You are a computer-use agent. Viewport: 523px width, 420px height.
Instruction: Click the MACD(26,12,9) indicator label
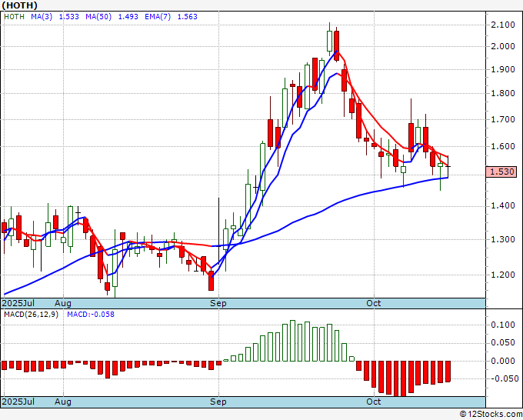coord(31,315)
